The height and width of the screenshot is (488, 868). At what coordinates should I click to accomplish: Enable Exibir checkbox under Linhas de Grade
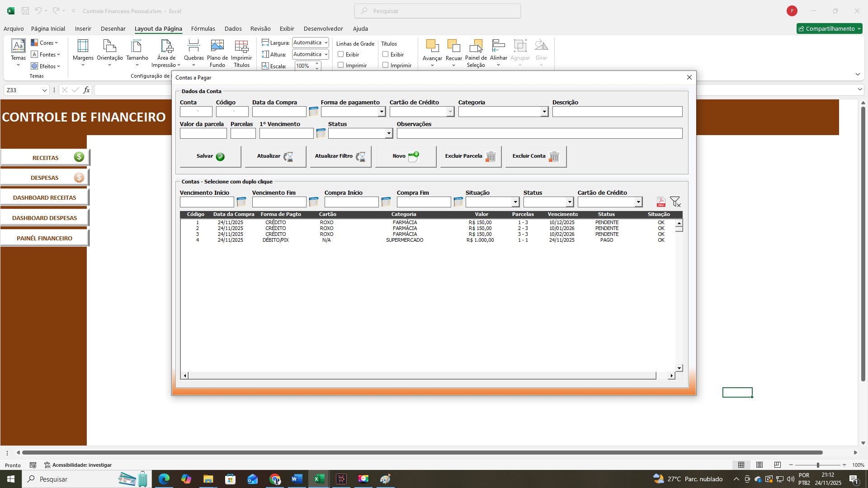click(341, 54)
